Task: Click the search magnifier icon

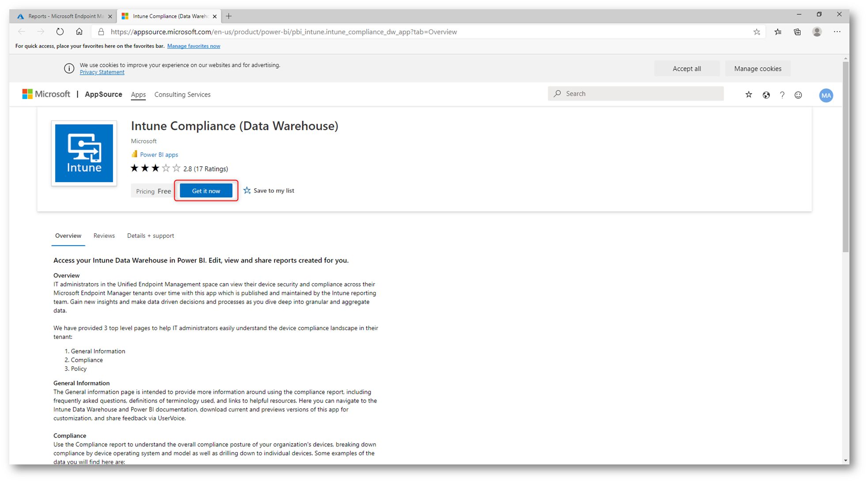Action: [x=557, y=94]
